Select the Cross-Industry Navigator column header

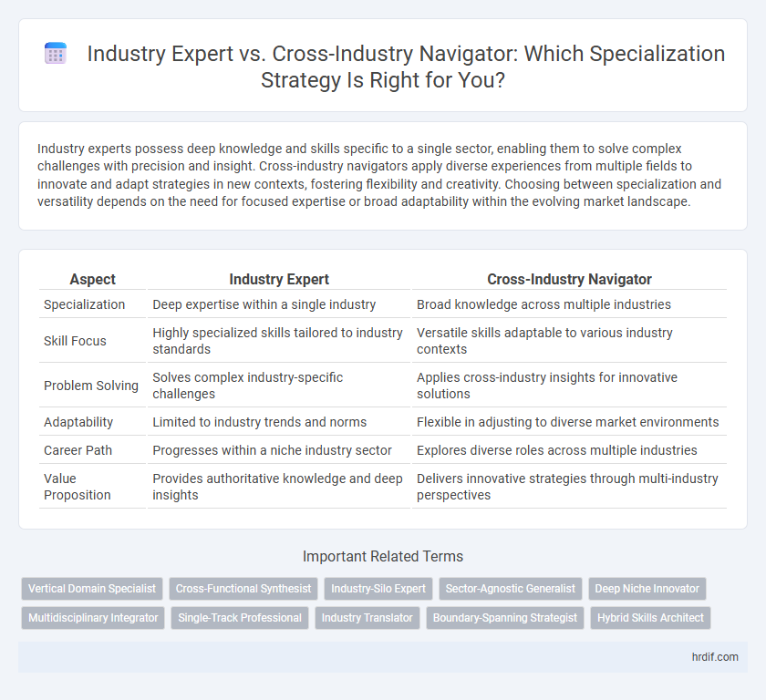(x=569, y=279)
